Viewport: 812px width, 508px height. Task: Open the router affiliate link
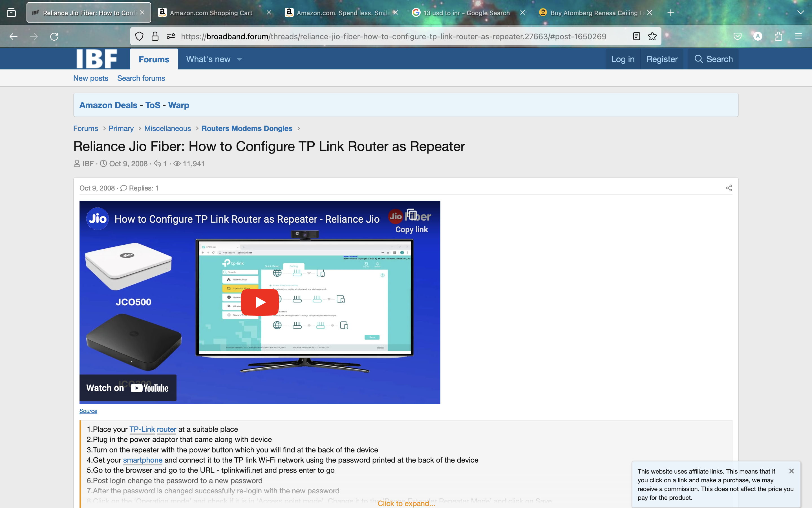pos(166,429)
